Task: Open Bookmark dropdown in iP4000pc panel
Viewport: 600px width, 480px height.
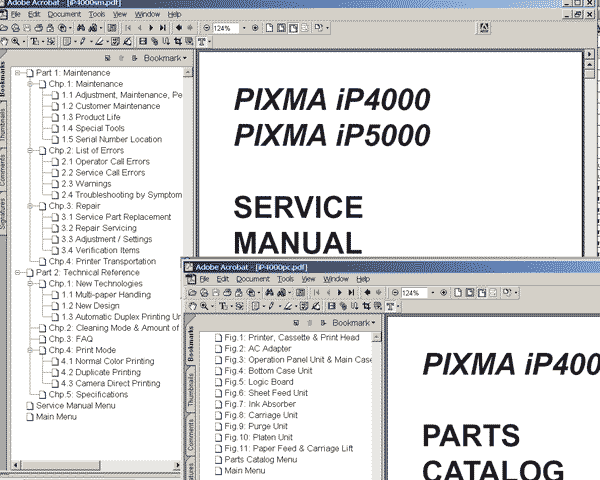Action: 354,323
